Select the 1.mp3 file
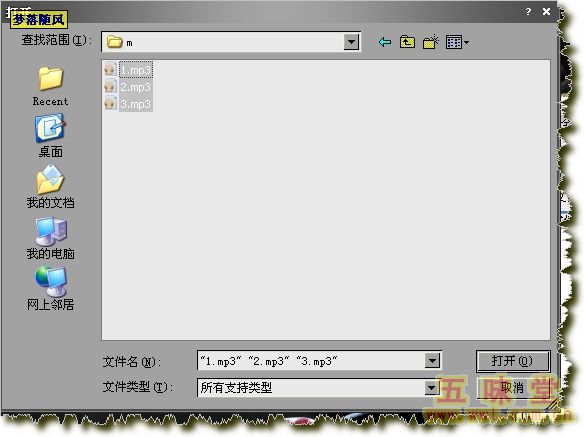 tap(128, 69)
